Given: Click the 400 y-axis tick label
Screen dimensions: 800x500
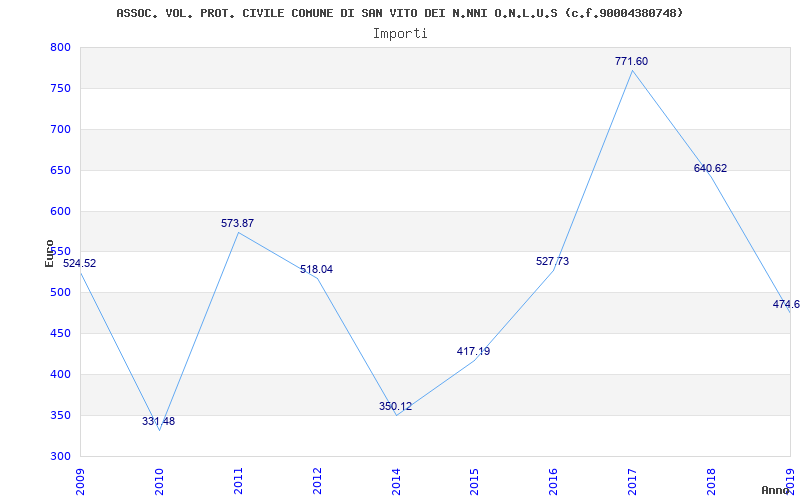Looking at the screenshot, I should 60,374.
